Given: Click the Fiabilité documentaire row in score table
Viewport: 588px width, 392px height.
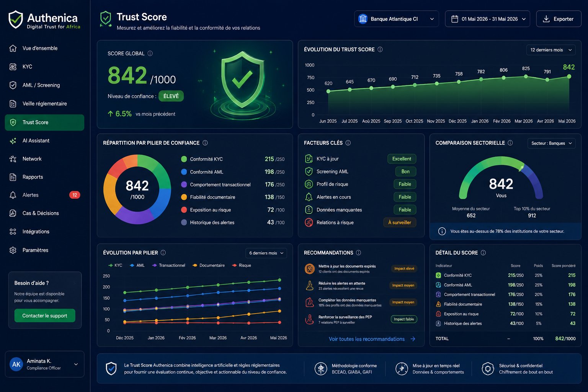Looking at the screenshot, I should pos(505,304).
